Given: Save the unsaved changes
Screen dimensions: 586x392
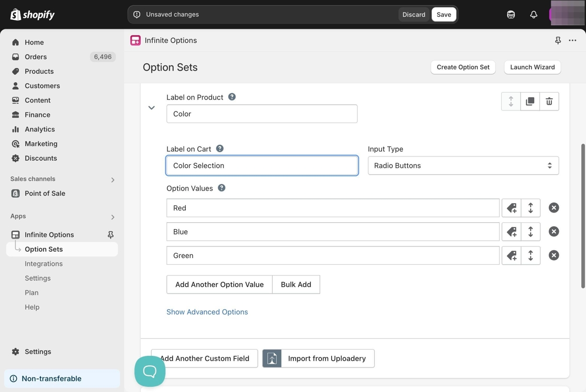Looking at the screenshot, I should (x=444, y=15).
